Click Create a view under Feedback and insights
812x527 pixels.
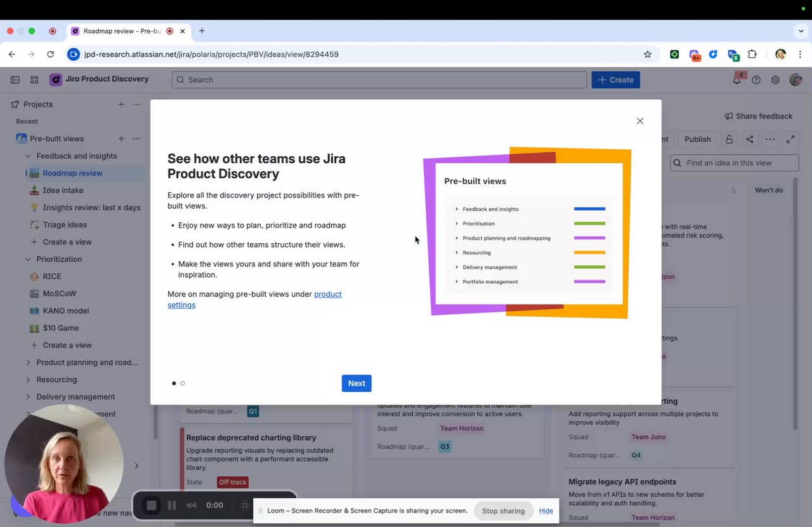(67, 242)
